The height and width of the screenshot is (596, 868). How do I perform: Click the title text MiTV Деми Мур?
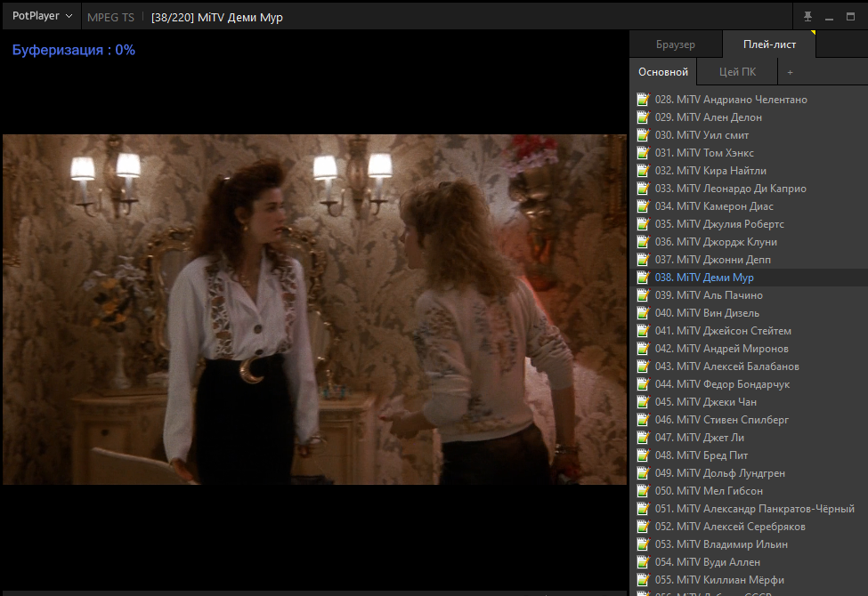[x=240, y=17]
